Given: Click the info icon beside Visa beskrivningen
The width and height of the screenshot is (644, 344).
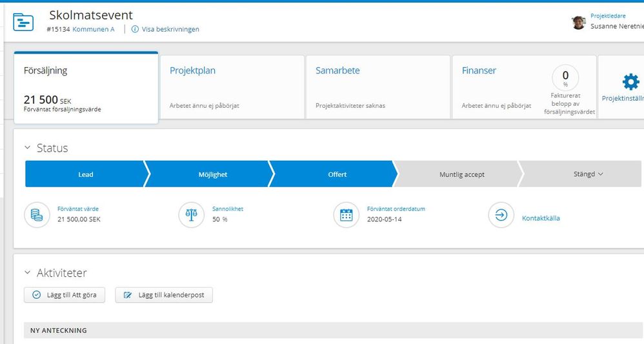Looking at the screenshot, I should pos(135,29).
